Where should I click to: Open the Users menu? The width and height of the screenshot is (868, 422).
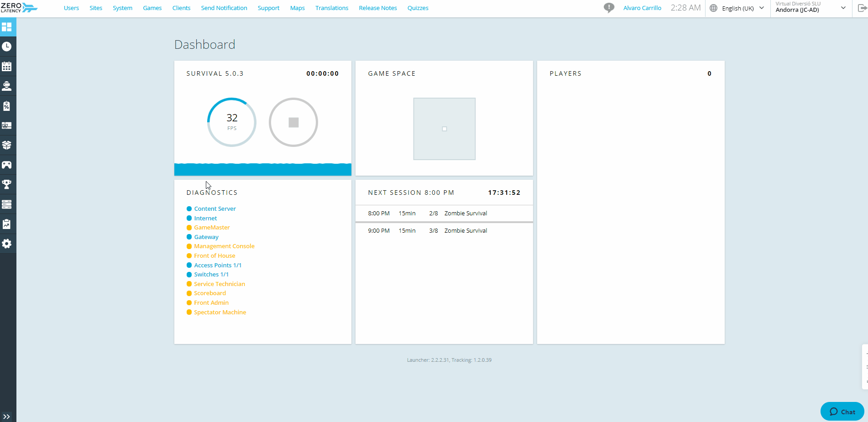(x=71, y=8)
